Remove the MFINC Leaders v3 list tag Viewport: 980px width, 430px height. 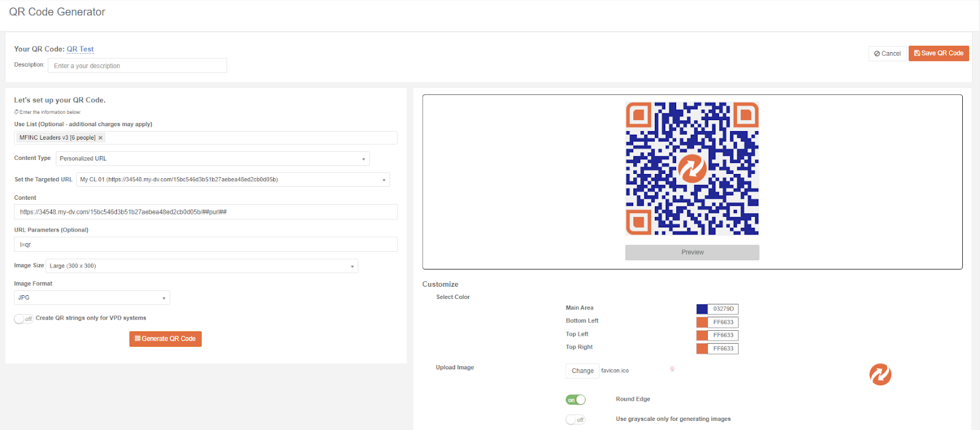[100, 138]
